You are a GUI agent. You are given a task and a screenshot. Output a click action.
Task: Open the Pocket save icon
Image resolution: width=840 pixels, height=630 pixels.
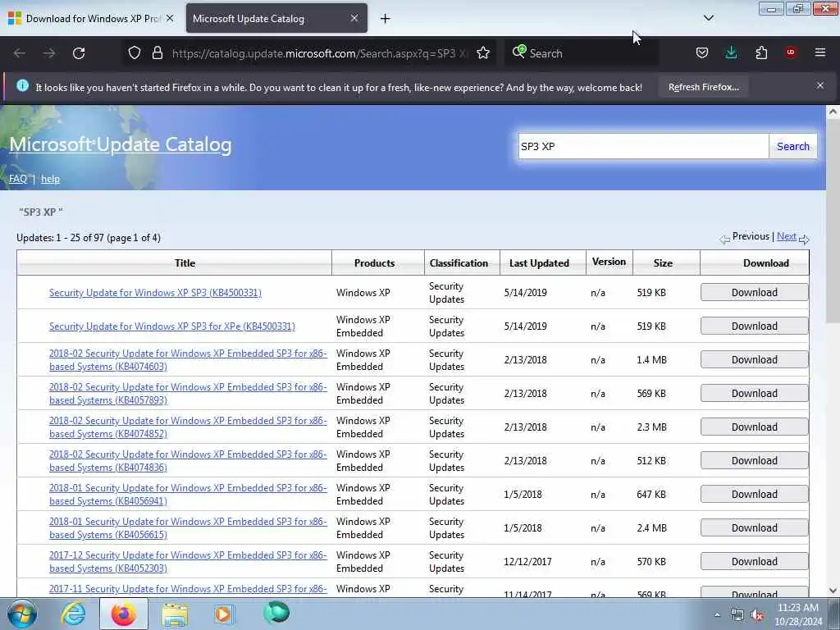(x=702, y=53)
